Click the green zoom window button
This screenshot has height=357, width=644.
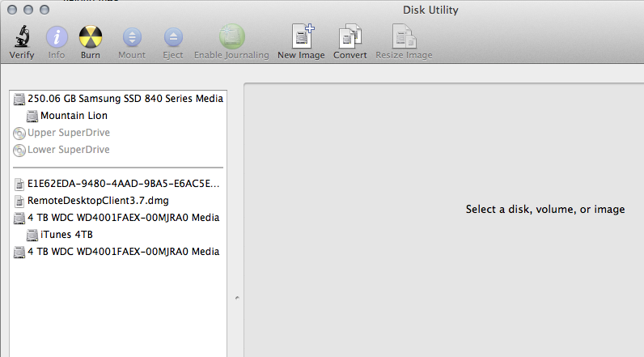[44, 10]
